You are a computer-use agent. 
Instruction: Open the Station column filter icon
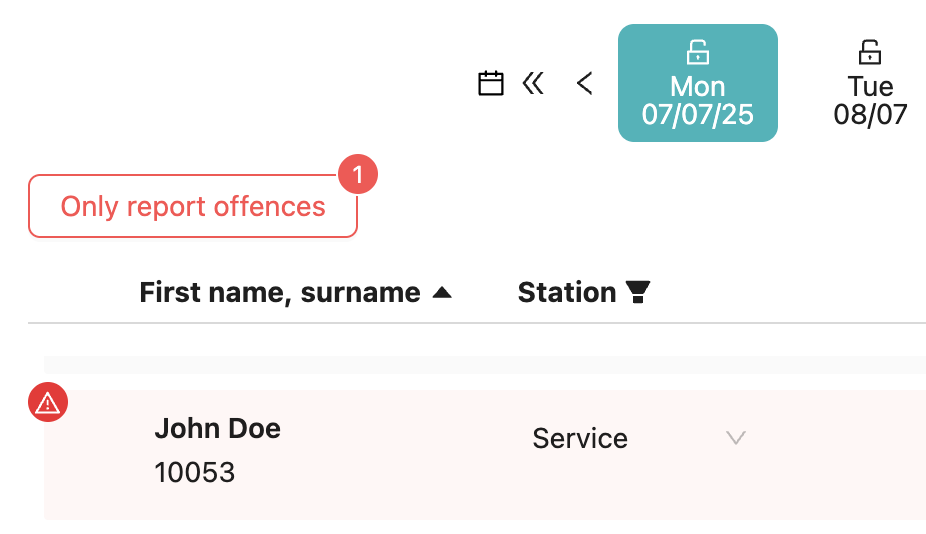coord(637,292)
